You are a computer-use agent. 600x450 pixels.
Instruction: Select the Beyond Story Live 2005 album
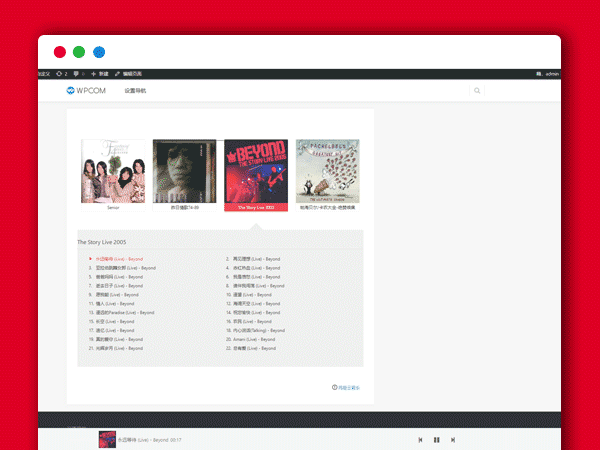[256, 171]
